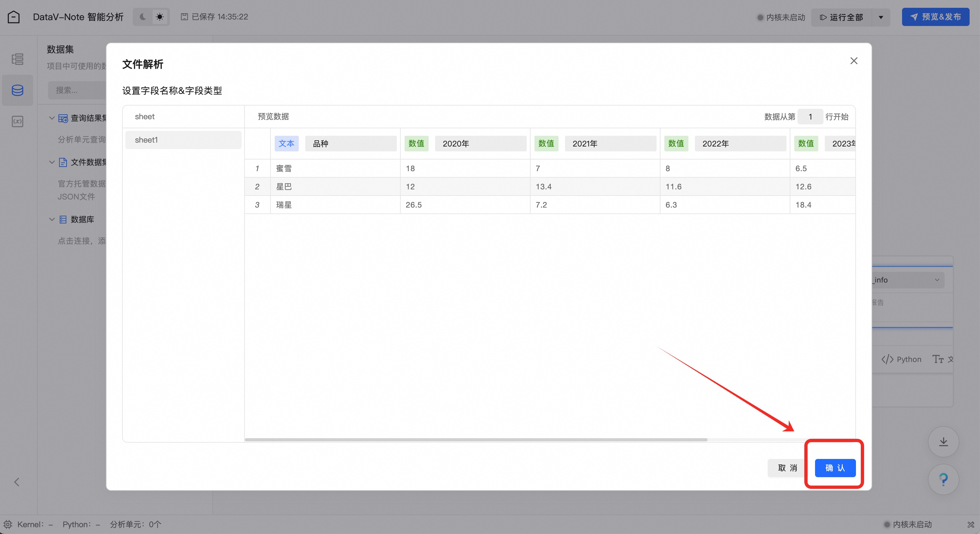
Task: Open the outline list sidebar icon
Action: pos(18,59)
